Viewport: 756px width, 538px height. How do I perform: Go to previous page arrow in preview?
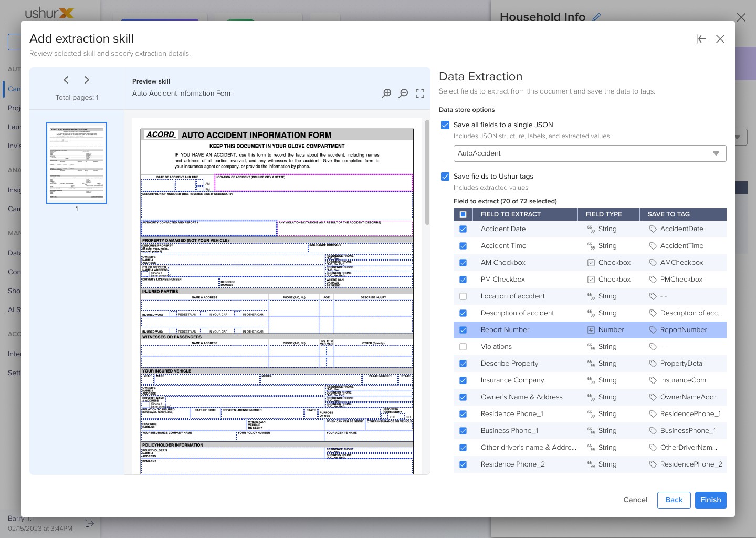(x=66, y=80)
